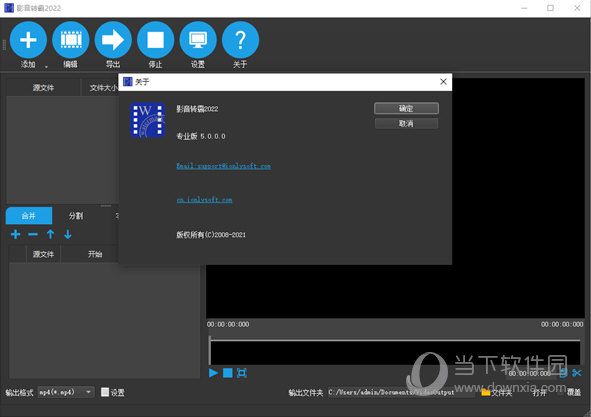Click the 关于 (About) question mark icon

[240, 40]
